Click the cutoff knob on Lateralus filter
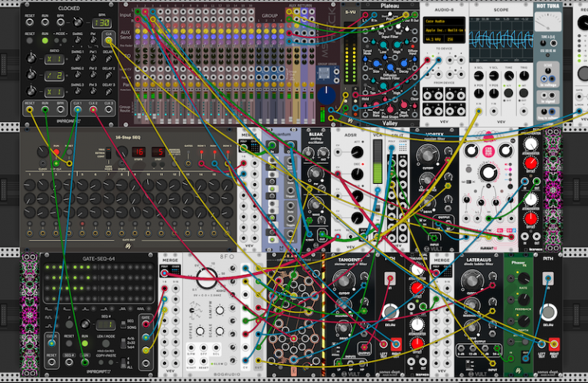 pos(472,280)
